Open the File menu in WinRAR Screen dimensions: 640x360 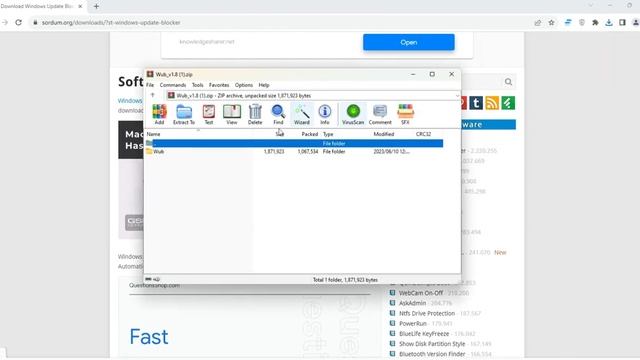click(x=150, y=85)
